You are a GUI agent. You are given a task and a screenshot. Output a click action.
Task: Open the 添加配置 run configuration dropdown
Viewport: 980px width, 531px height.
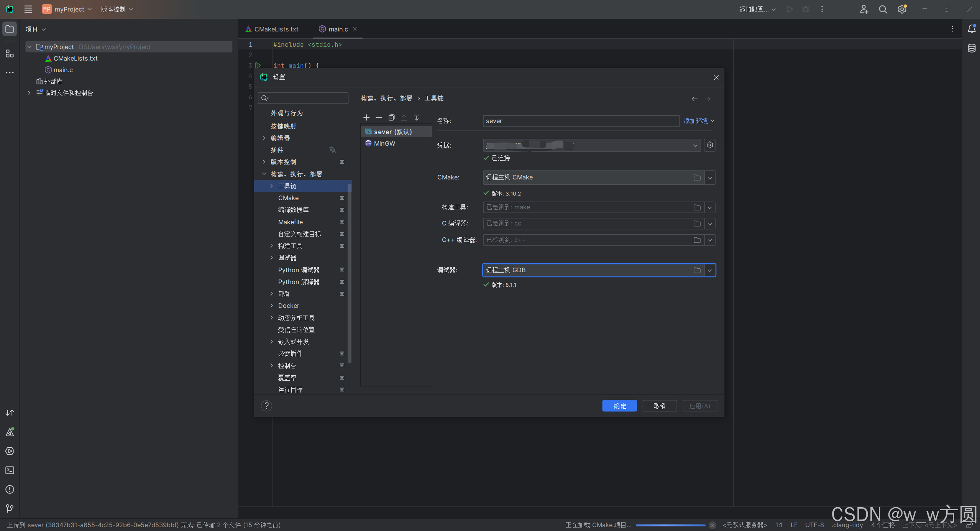click(x=757, y=9)
